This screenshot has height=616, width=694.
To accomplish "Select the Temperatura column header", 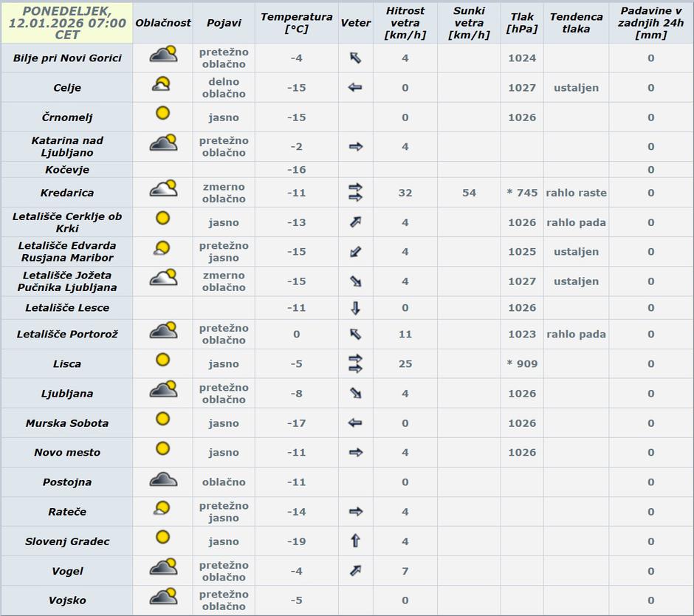I will tap(298, 22).
